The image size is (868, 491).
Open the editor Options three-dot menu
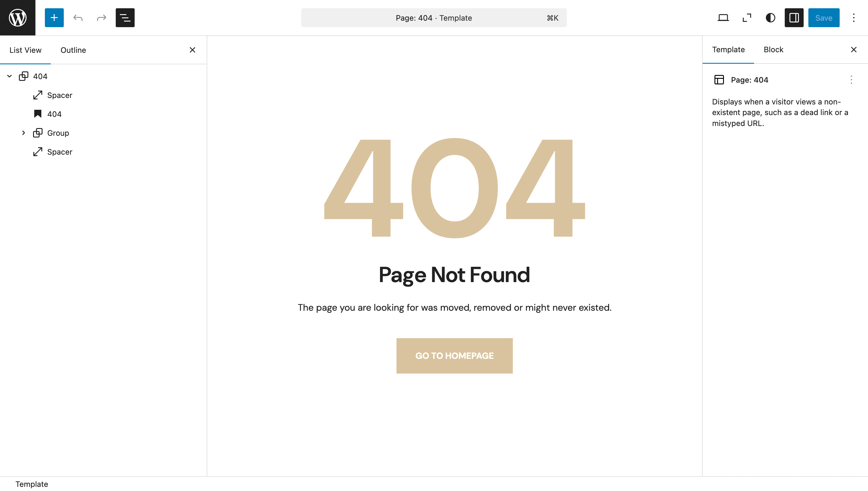point(854,17)
